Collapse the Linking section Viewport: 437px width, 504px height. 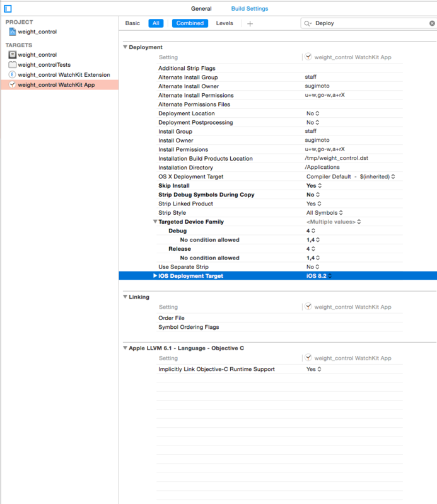[x=125, y=297]
